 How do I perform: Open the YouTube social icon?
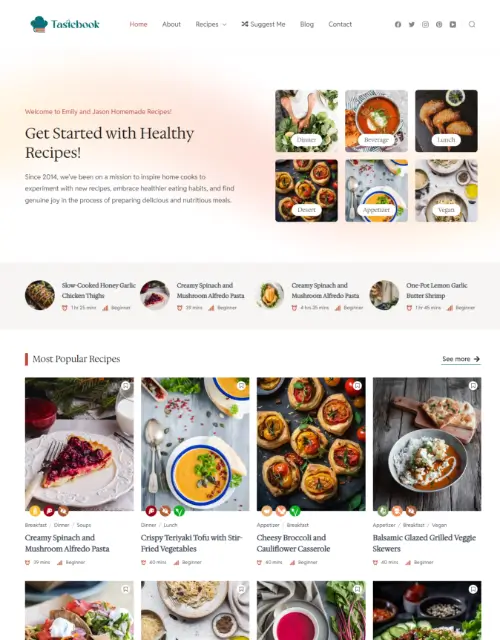[x=453, y=24]
